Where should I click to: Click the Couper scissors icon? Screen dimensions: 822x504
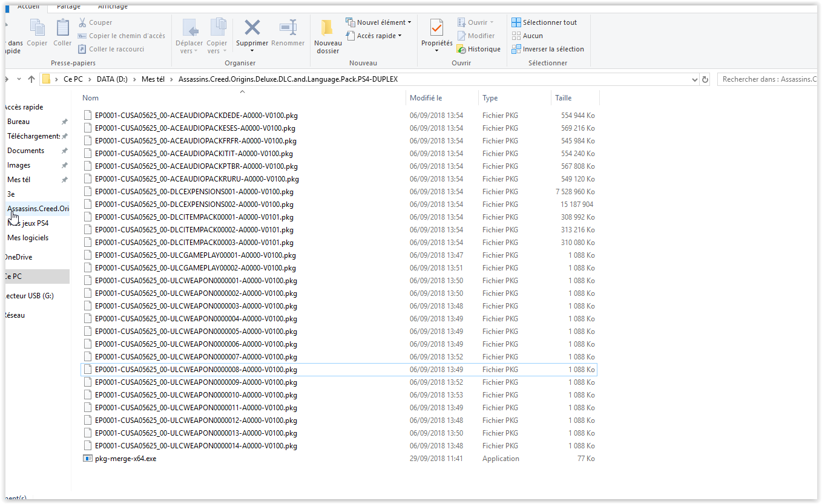click(x=82, y=22)
